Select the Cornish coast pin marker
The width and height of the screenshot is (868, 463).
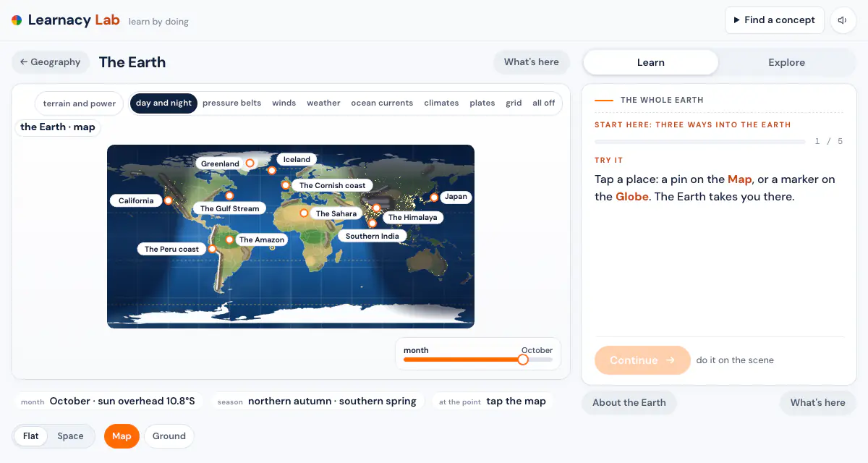(286, 185)
